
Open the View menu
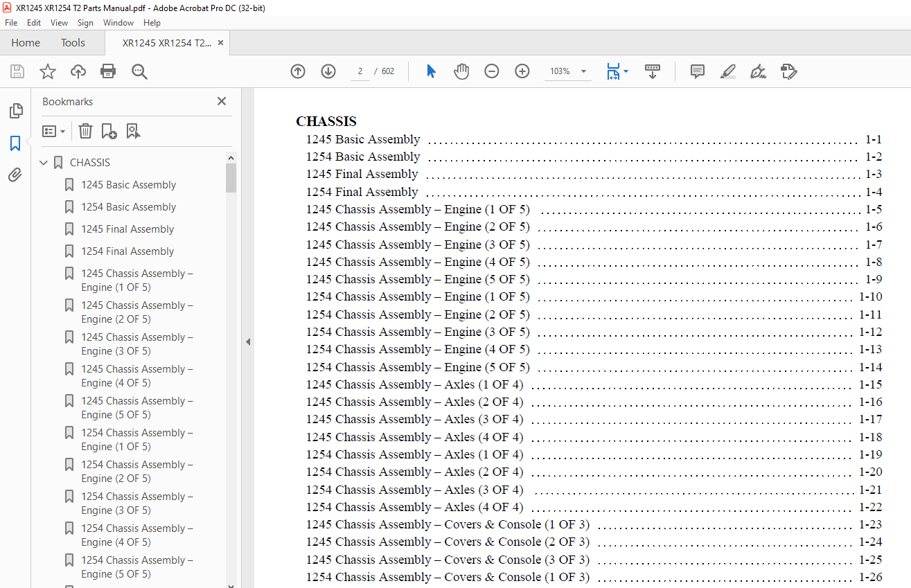coord(60,23)
